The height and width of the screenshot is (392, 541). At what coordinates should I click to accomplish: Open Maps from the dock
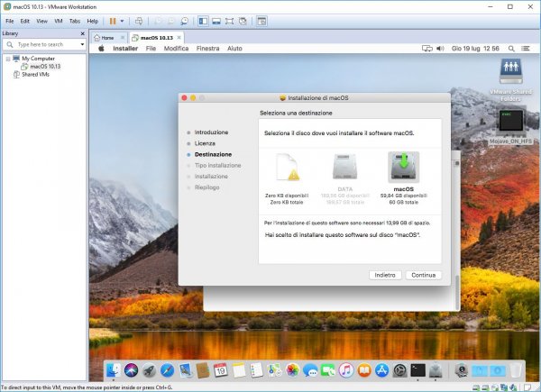pos(274,370)
